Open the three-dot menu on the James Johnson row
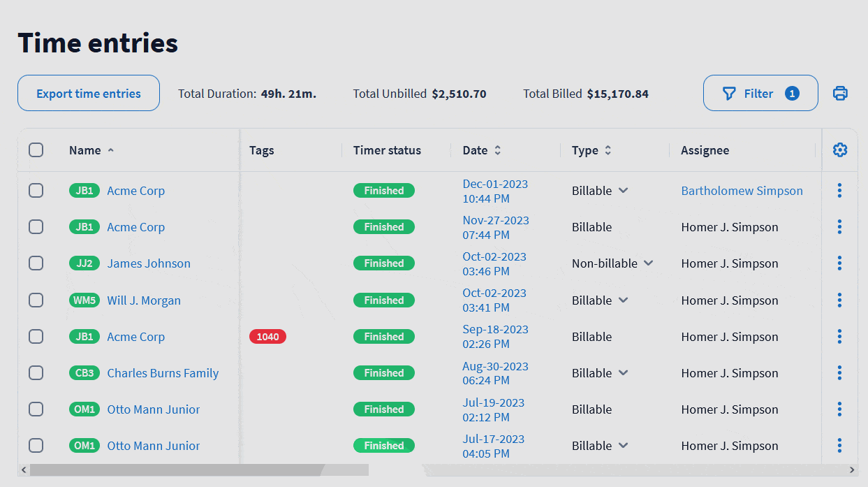868x487 pixels. [x=839, y=263]
